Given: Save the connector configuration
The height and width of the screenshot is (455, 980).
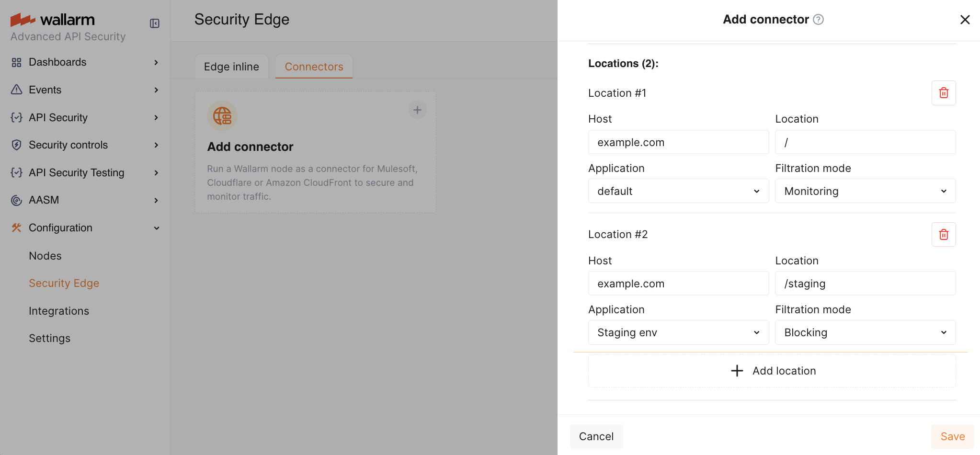Looking at the screenshot, I should 952,436.
